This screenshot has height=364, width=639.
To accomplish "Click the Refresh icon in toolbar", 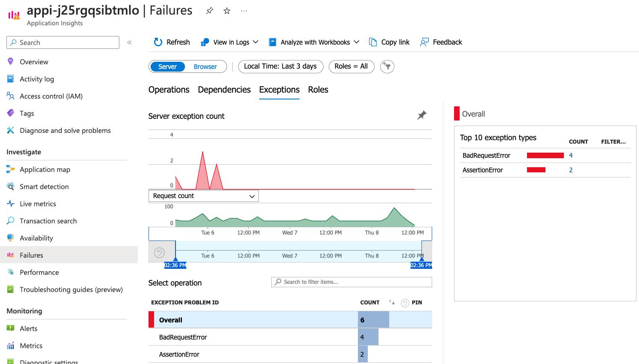I will (158, 42).
